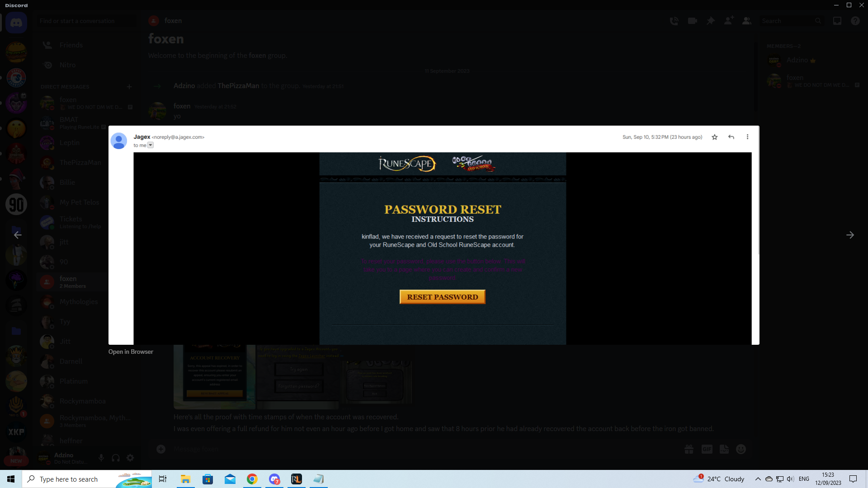This screenshot has width=868, height=488.
Task: Select ThePizzaMan direct message
Action: click(80, 163)
